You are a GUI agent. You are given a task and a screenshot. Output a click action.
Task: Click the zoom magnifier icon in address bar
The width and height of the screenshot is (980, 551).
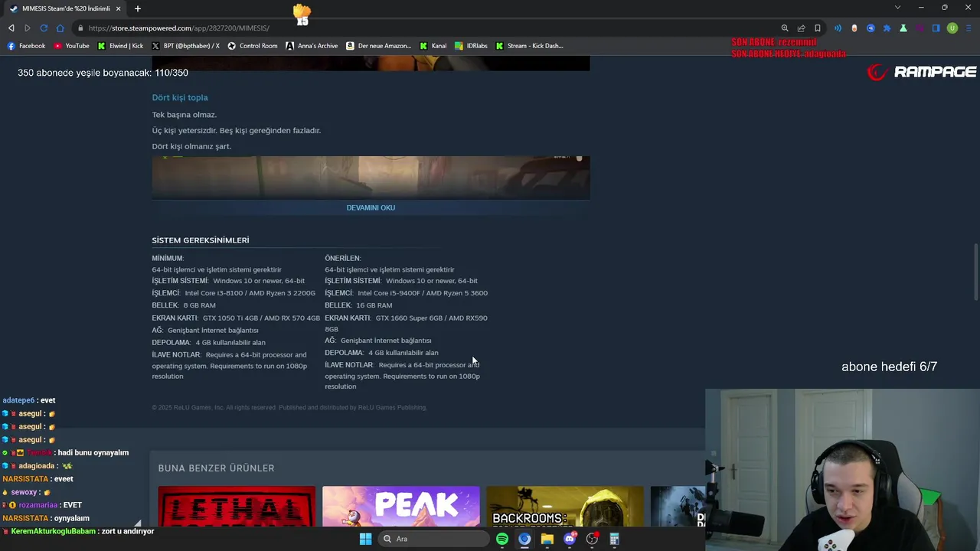(785, 28)
